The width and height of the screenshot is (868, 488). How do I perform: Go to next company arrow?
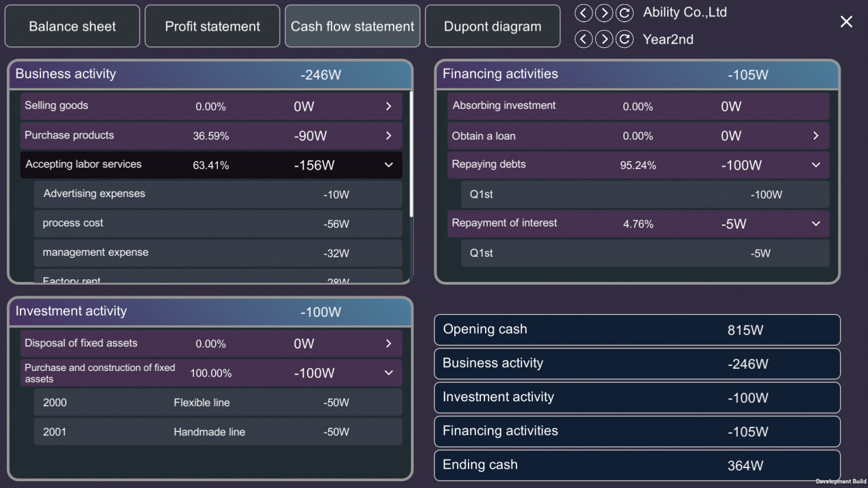tap(604, 13)
